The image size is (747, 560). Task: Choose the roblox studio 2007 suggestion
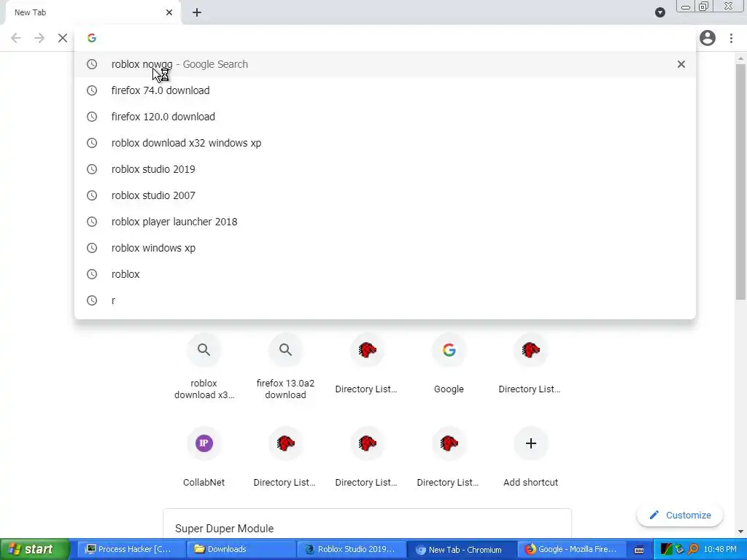click(x=385, y=195)
